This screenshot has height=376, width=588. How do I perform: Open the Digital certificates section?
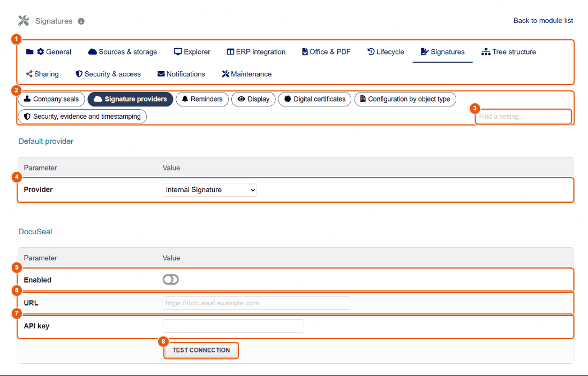pos(315,99)
